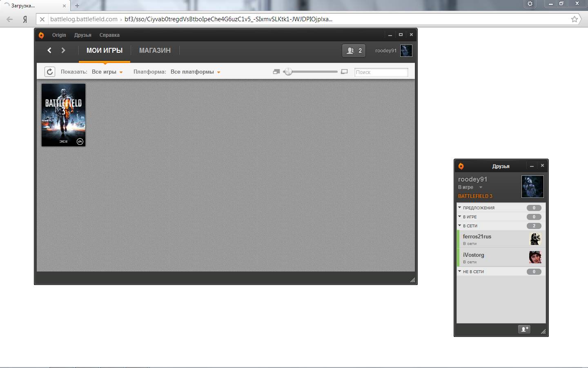588x368 pixels.
Task: Minimize the Friends window
Action: (532, 166)
